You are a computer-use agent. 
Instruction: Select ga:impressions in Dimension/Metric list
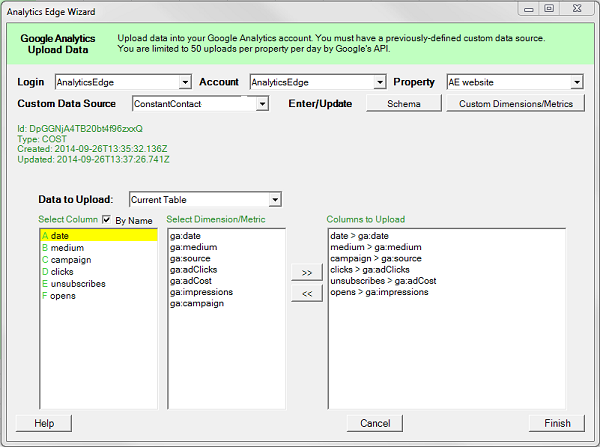coord(203,292)
